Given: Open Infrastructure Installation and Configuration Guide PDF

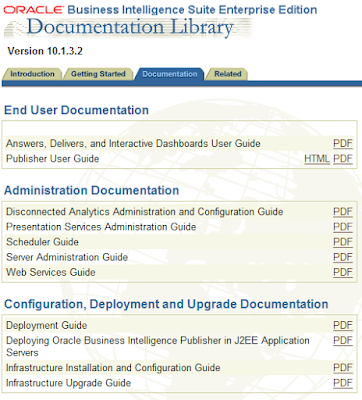Looking at the screenshot, I should coord(343,368).
